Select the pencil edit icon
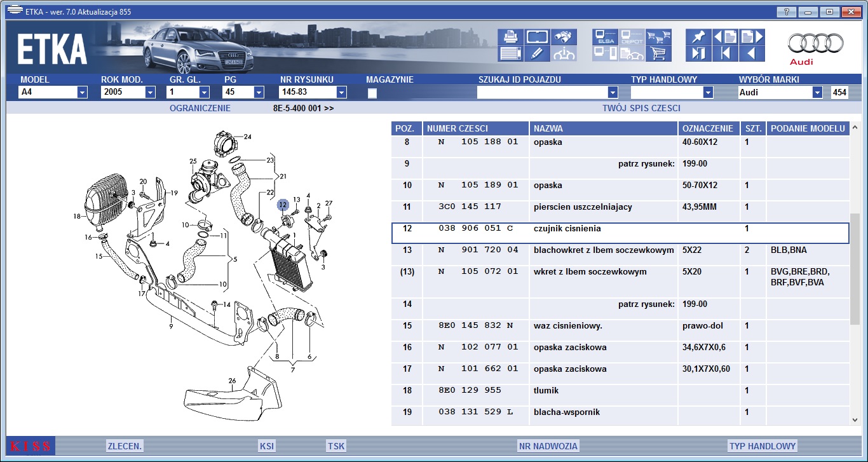868x462 pixels. (x=538, y=53)
